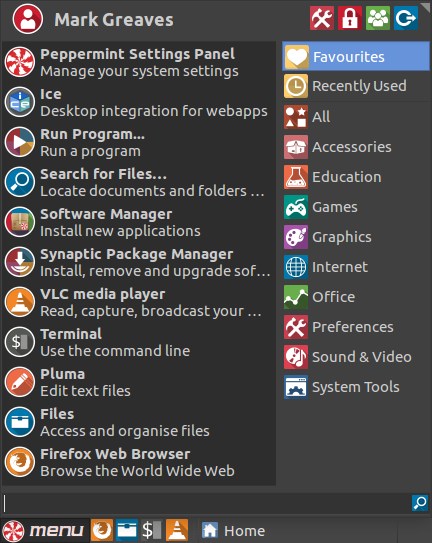
Task: Click 'Install, remove and upgrade' text
Action: [155, 271]
